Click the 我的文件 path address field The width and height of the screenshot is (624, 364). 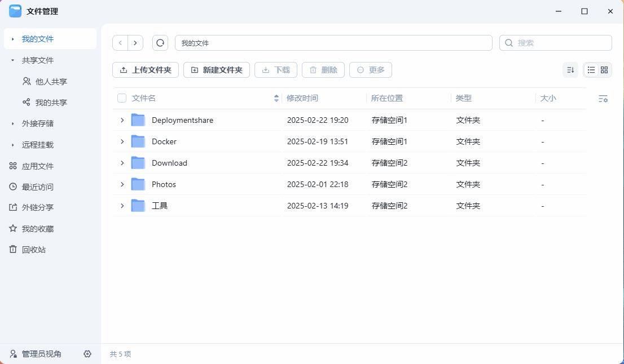[x=333, y=43]
